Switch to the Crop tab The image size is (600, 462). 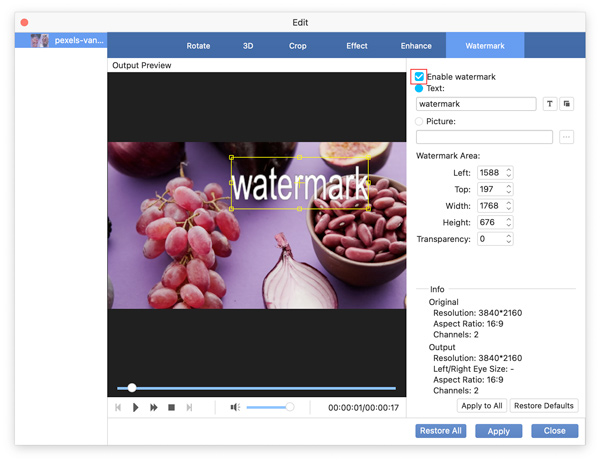(x=298, y=46)
